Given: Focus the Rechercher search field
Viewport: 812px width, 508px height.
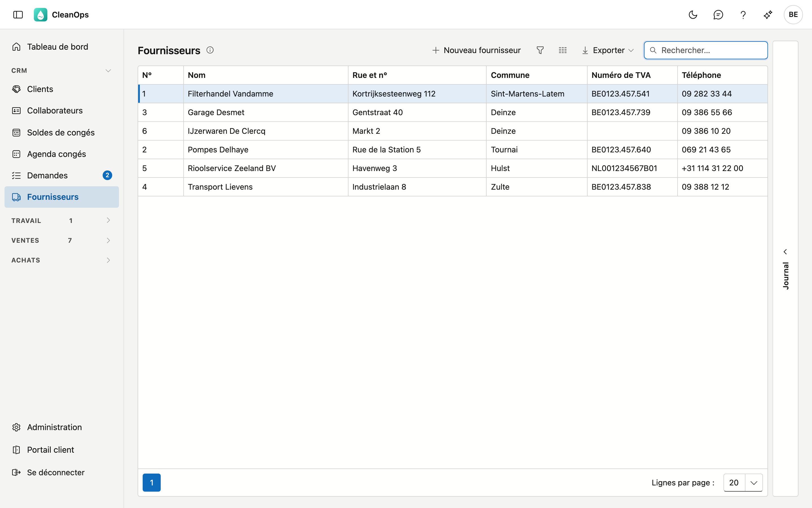Looking at the screenshot, I should coord(706,51).
